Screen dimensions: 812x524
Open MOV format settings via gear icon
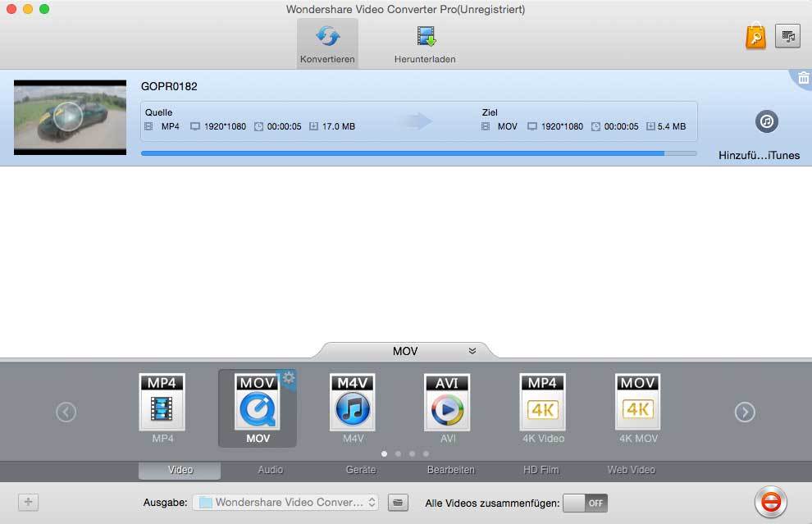[x=289, y=378]
